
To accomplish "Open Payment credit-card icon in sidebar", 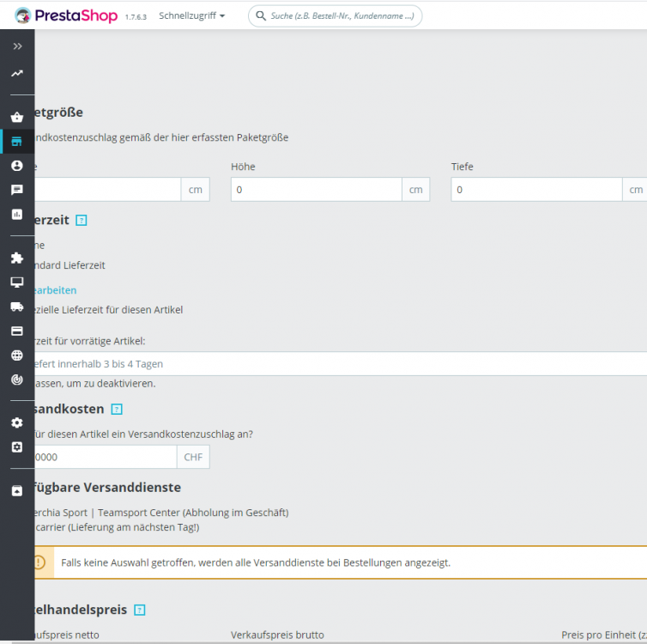I will [17, 331].
